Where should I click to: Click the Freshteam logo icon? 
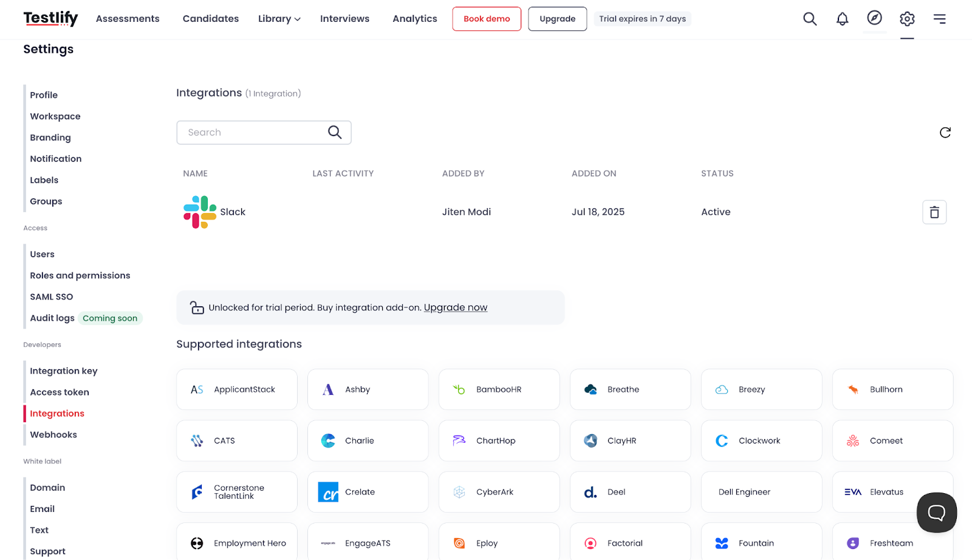click(853, 543)
